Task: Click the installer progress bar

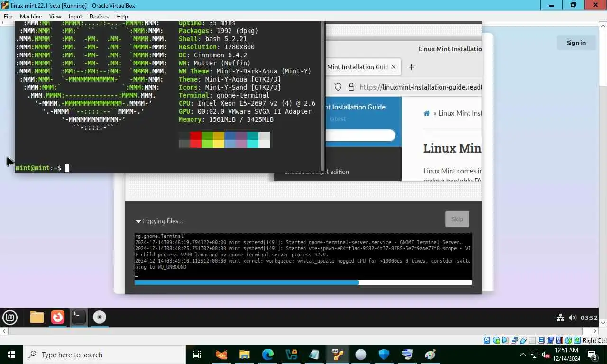Action: coord(303,282)
